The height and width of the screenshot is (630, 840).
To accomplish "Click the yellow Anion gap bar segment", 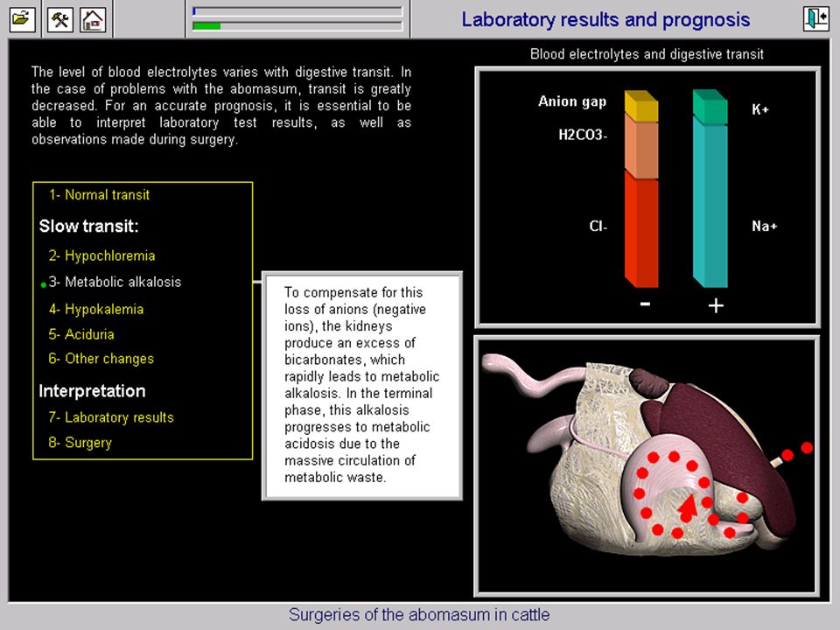I will pyautogui.click(x=641, y=106).
